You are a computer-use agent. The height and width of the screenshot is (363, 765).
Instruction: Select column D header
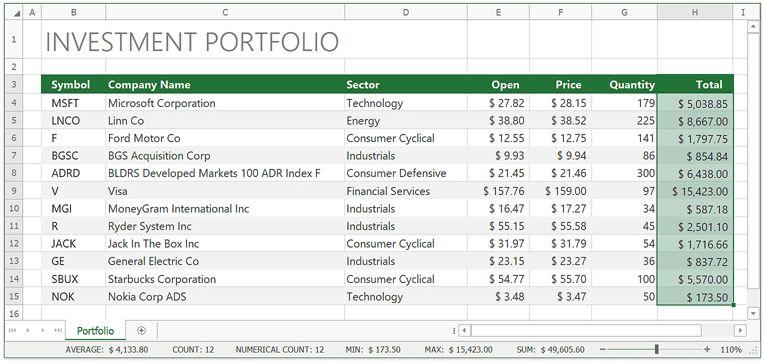point(406,13)
